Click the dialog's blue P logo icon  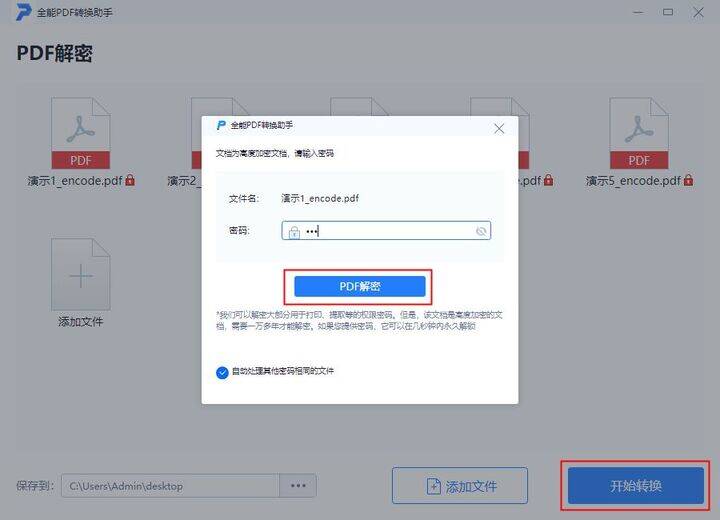221,125
